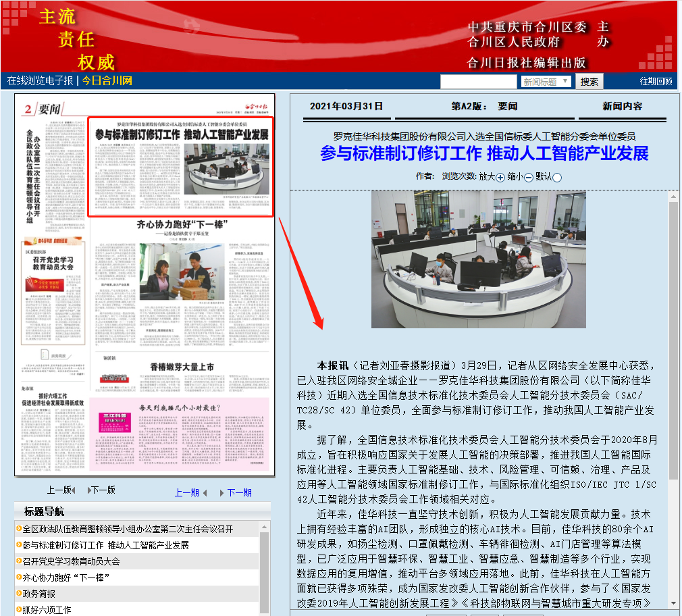Click the orange bullet beside 召开党史学习教育动员大会
Screen dimensions: 682x616
click(19, 561)
